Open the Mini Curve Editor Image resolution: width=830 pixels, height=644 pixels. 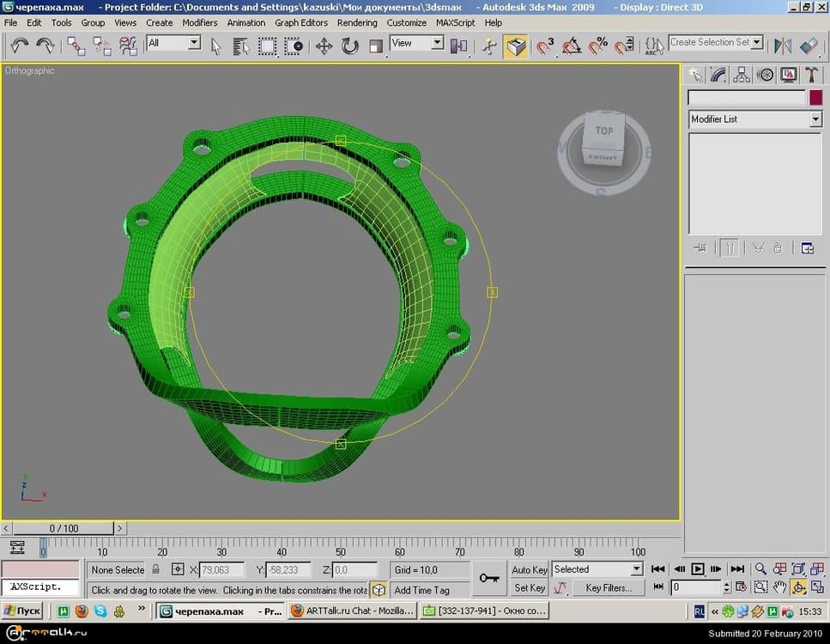click(17, 547)
